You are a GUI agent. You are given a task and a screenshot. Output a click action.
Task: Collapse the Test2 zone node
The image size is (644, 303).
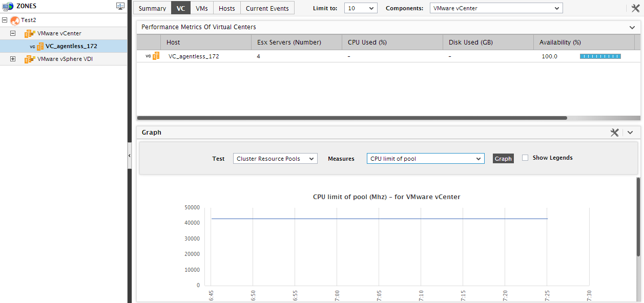click(5, 20)
